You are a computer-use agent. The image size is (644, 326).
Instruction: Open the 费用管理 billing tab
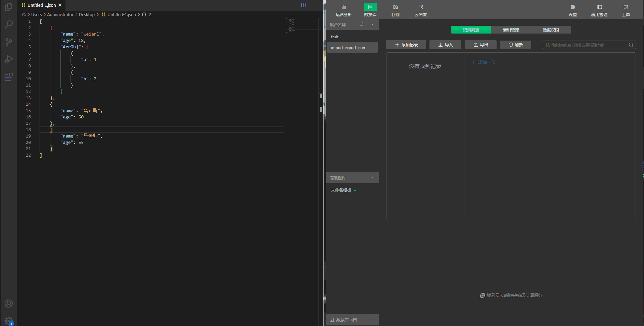tap(599, 10)
